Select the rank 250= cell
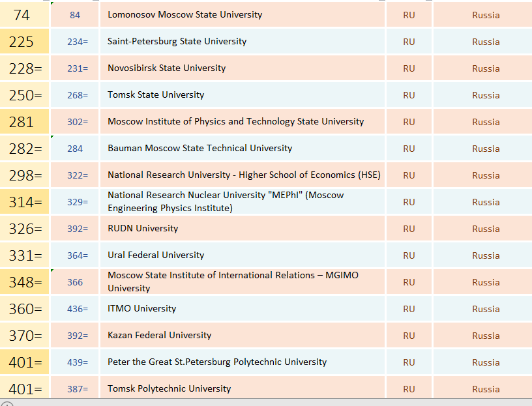 24,95
